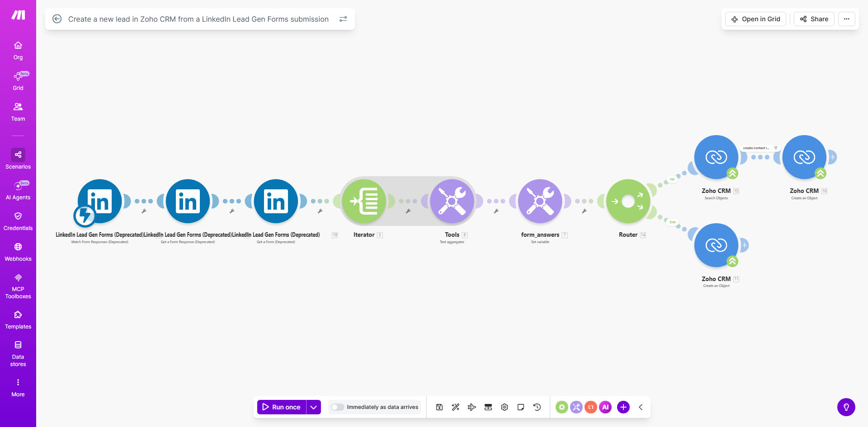
Task: Expand the Run once dropdown arrow
Action: coord(314,407)
